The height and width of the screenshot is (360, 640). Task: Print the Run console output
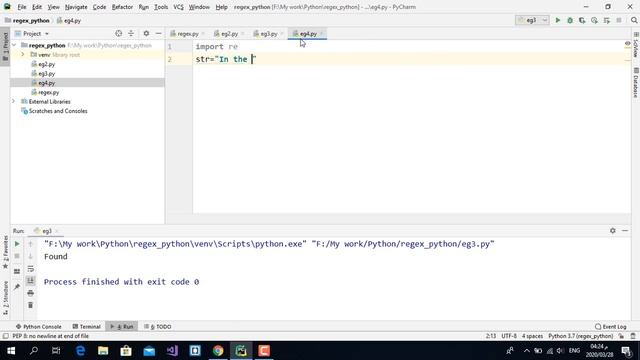point(31,293)
